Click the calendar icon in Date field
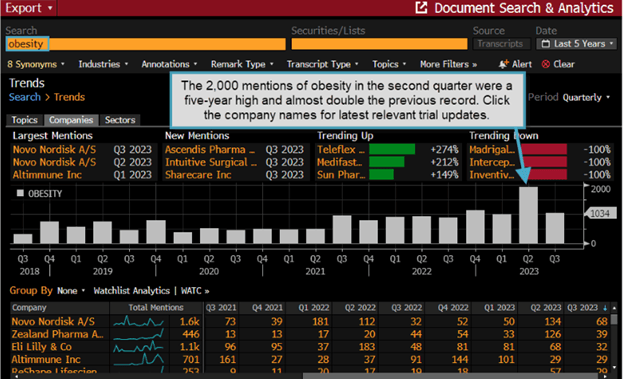Screen dimensions: 624x379 (x=546, y=44)
